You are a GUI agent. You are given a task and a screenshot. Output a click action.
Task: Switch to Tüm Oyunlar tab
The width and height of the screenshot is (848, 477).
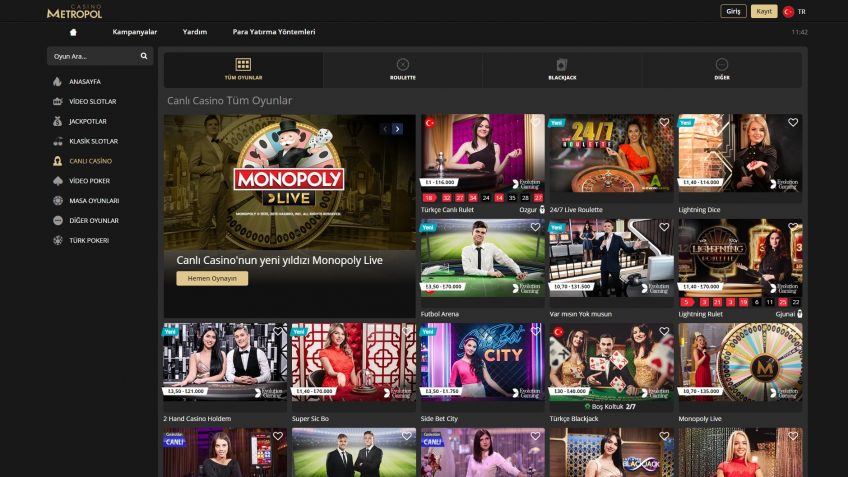coord(243,70)
